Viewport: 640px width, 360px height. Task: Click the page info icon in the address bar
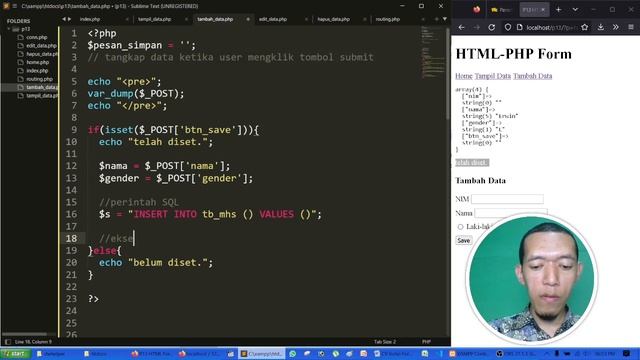tap(520, 27)
